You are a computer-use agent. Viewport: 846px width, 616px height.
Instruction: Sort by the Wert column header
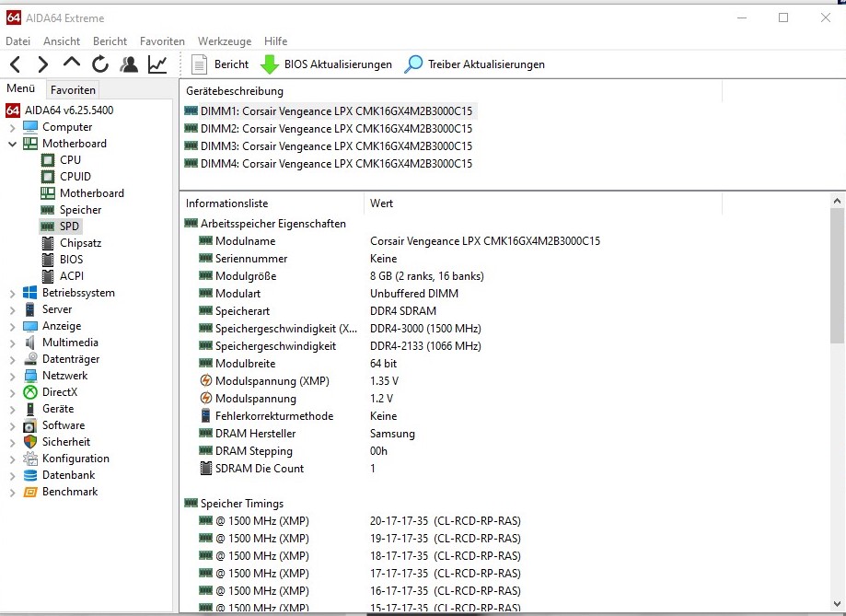[x=543, y=203]
